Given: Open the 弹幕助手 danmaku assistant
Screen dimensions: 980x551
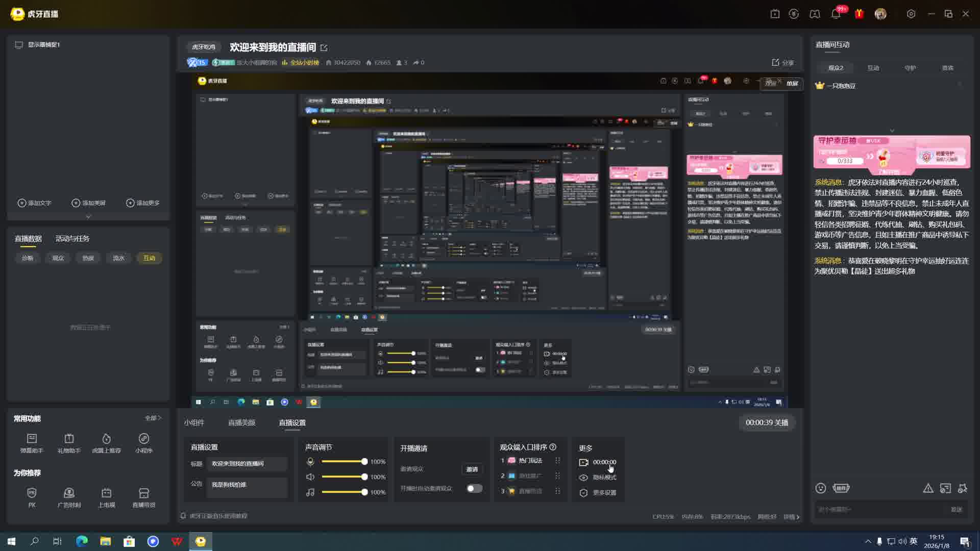Looking at the screenshot, I should pyautogui.click(x=32, y=442).
